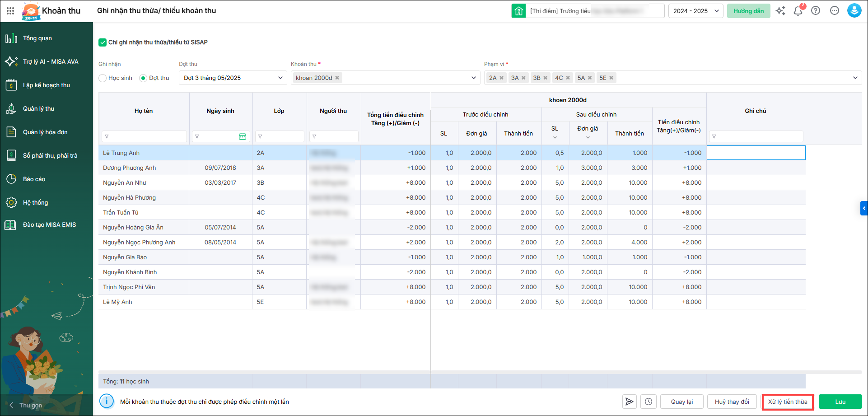This screenshot has width=868, height=416.
Task: Select the Đợt thu radio option
Action: [x=144, y=78]
